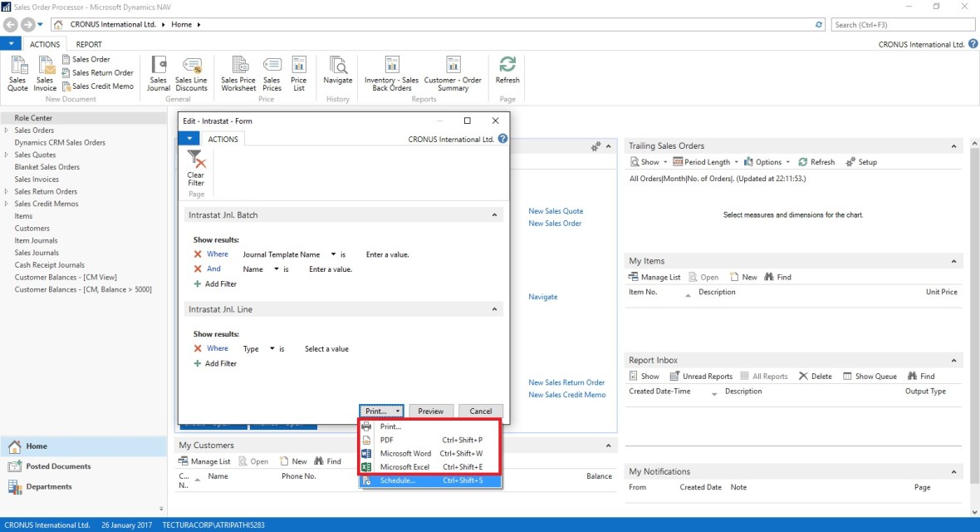Switch to the REPORT ribbon tab

(89, 44)
